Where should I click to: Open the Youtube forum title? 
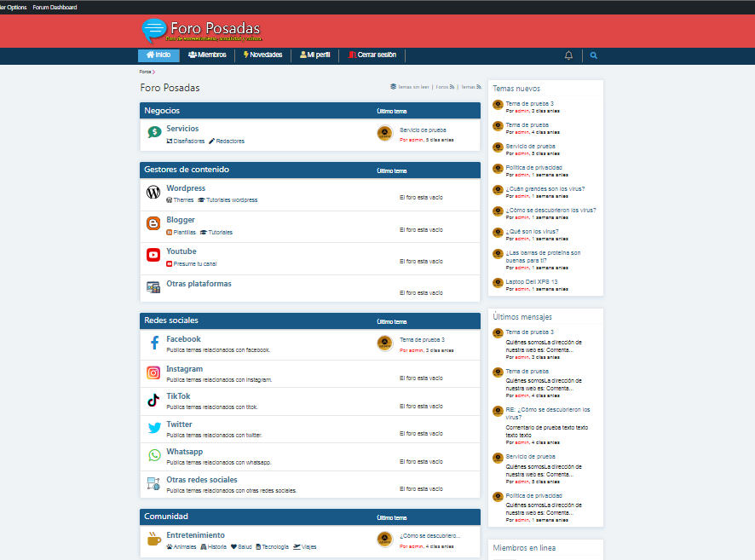[182, 251]
